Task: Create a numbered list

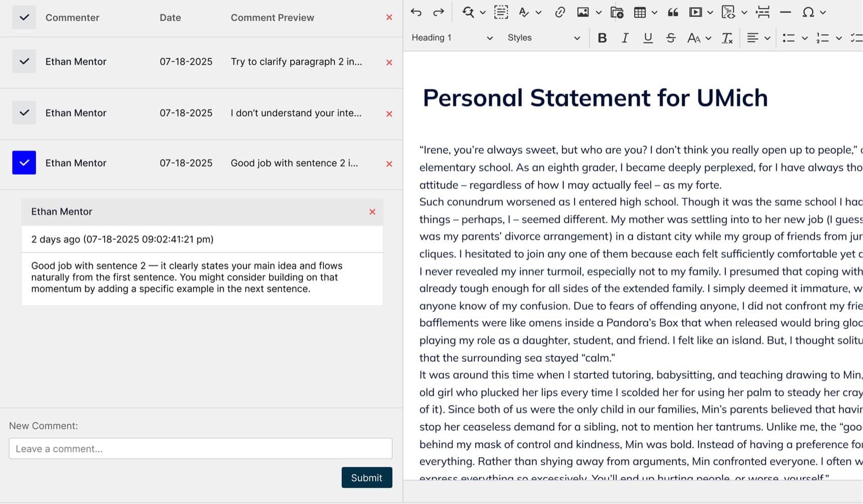Action: 822,38
